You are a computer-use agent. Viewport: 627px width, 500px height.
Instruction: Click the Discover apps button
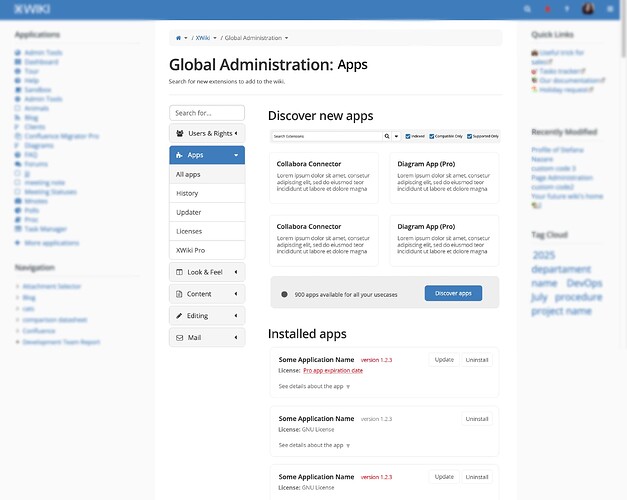tap(453, 293)
